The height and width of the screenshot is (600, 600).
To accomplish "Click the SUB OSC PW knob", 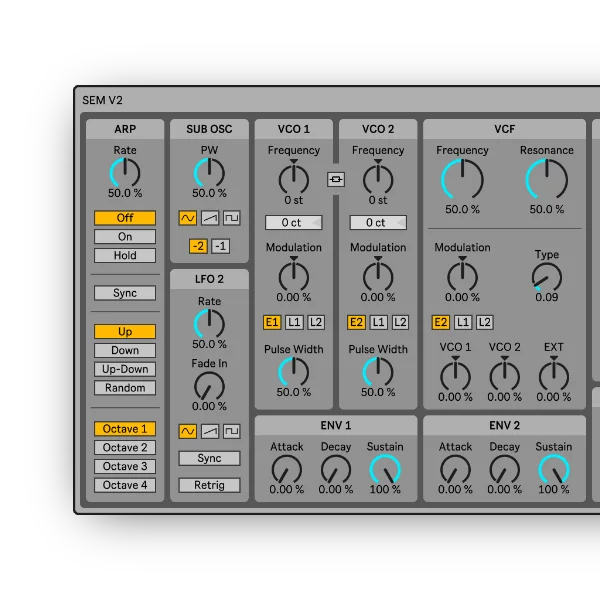I will pyautogui.click(x=209, y=173).
